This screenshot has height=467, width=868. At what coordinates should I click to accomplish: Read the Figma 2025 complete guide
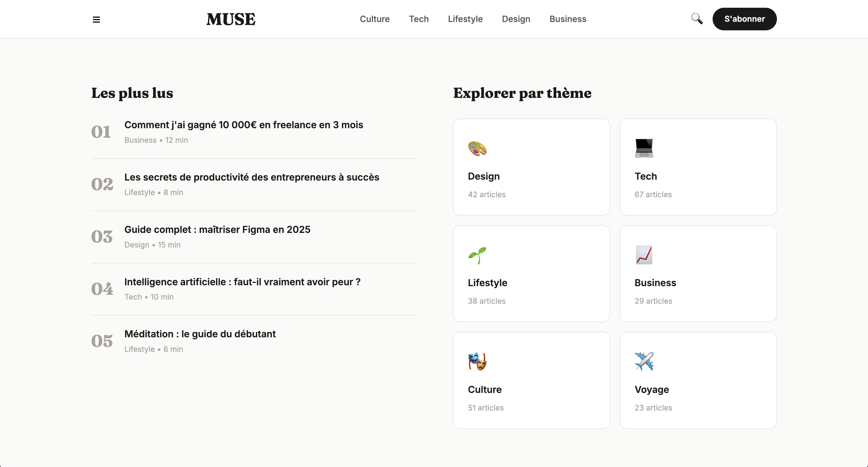tap(217, 229)
